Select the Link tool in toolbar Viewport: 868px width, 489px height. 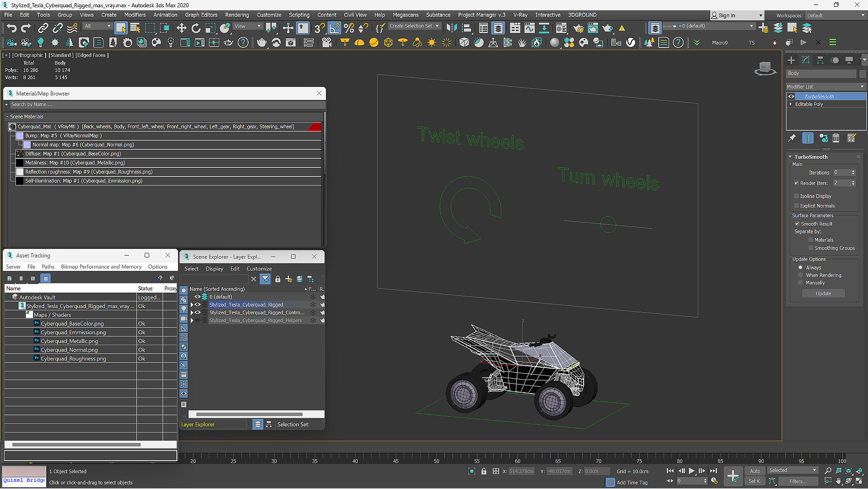click(43, 28)
